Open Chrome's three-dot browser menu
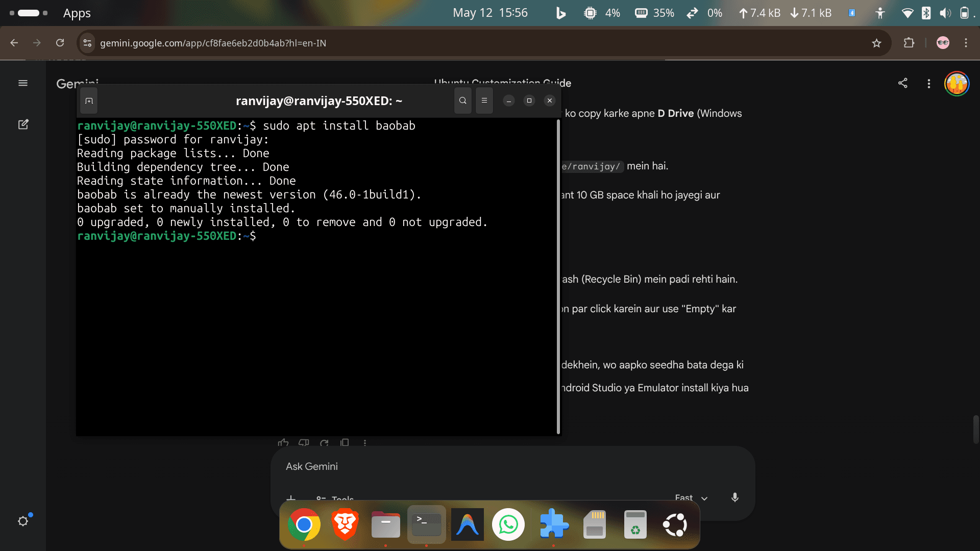The height and width of the screenshot is (551, 980). [966, 43]
